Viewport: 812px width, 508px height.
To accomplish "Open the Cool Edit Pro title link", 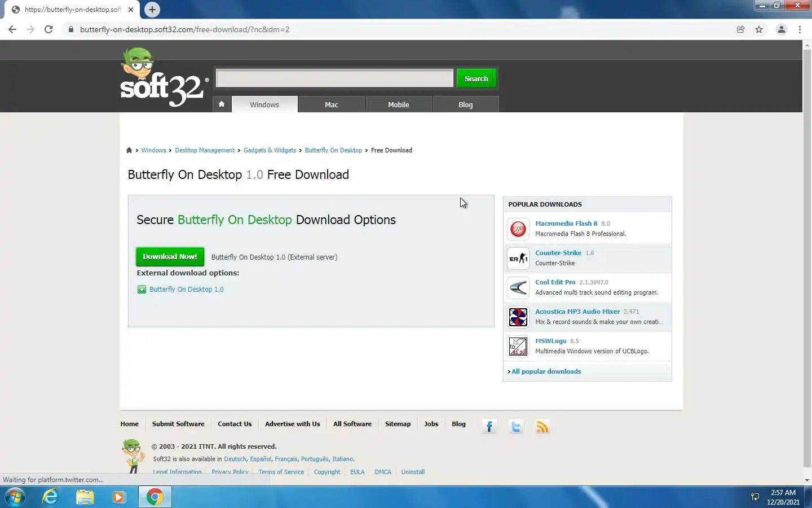I will point(555,282).
